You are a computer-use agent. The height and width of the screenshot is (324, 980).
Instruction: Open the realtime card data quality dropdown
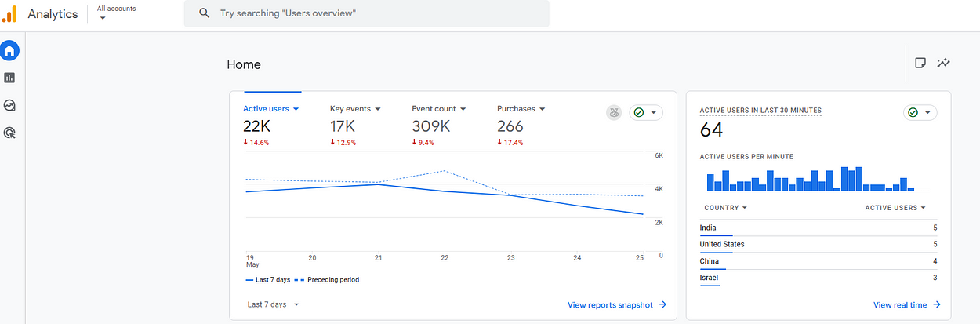[920, 113]
